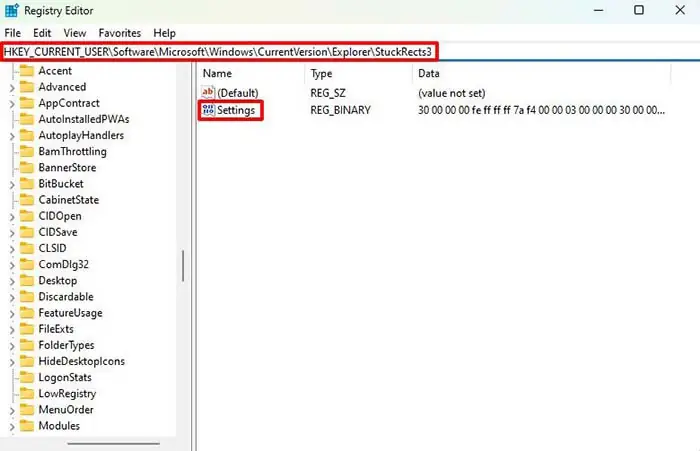700x451 pixels.
Task: Open the View menu
Action: (75, 33)
